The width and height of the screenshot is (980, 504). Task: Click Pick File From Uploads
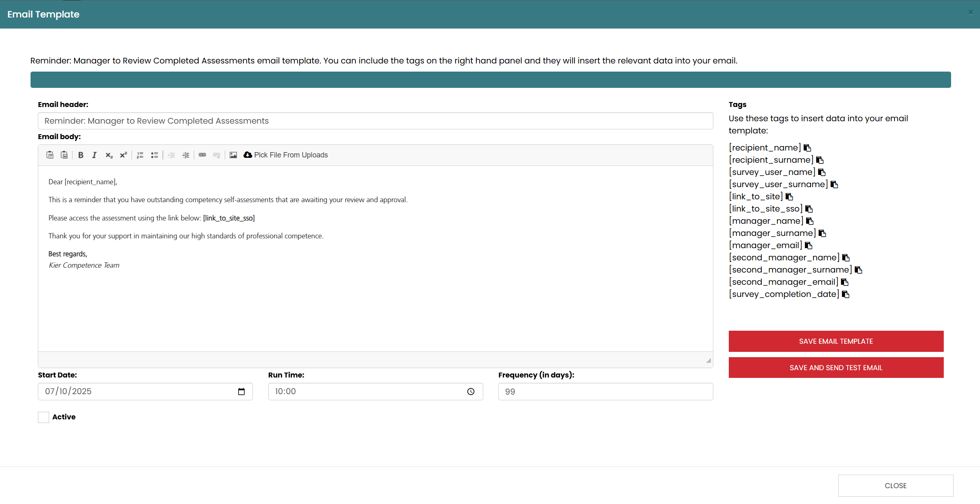click(286, 155)
